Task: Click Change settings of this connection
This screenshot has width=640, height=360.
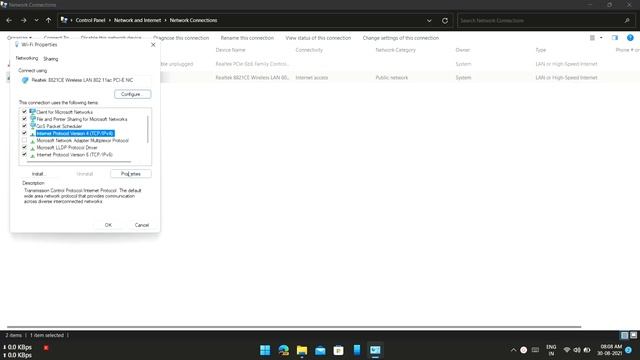Action: pyautogui.click(x=400, y=38)
